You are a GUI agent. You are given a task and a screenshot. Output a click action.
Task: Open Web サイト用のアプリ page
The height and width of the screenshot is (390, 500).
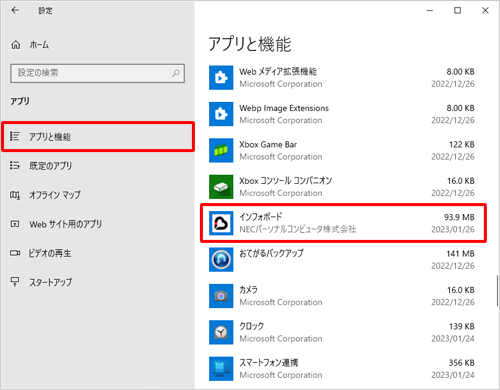coord(65,224)
